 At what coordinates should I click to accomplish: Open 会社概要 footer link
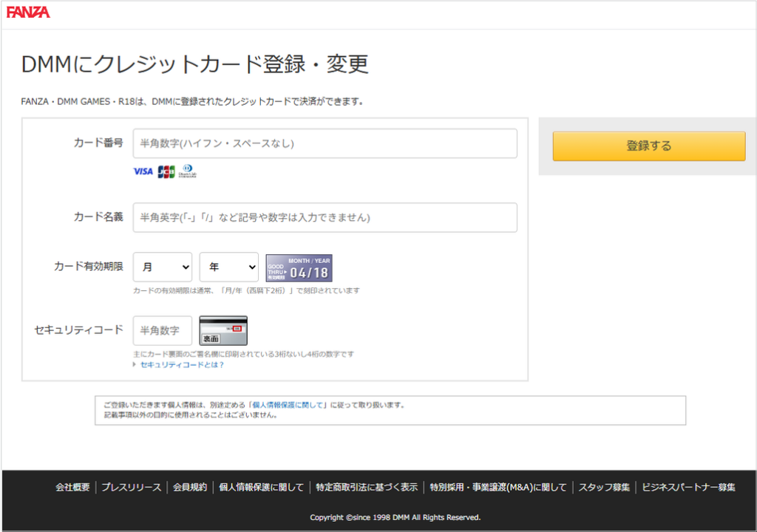[x=72, y=488]
